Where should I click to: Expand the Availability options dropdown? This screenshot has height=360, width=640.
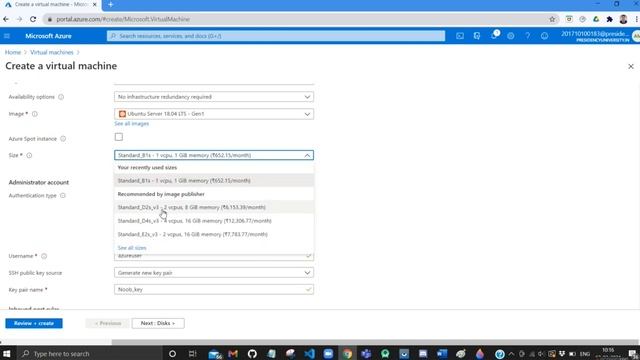(x=214, y=97)
